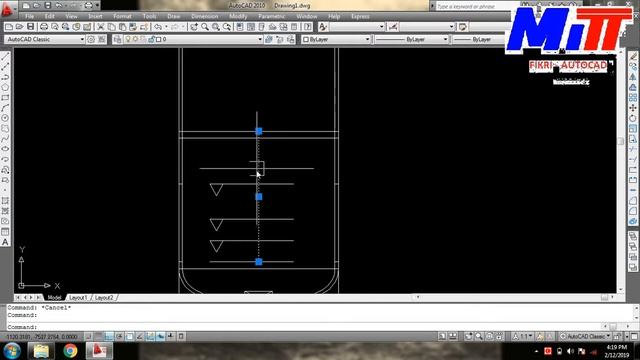Activate the Pan realtime tool
The width and height of the screenshot is (640, 360).
point(194,27)
